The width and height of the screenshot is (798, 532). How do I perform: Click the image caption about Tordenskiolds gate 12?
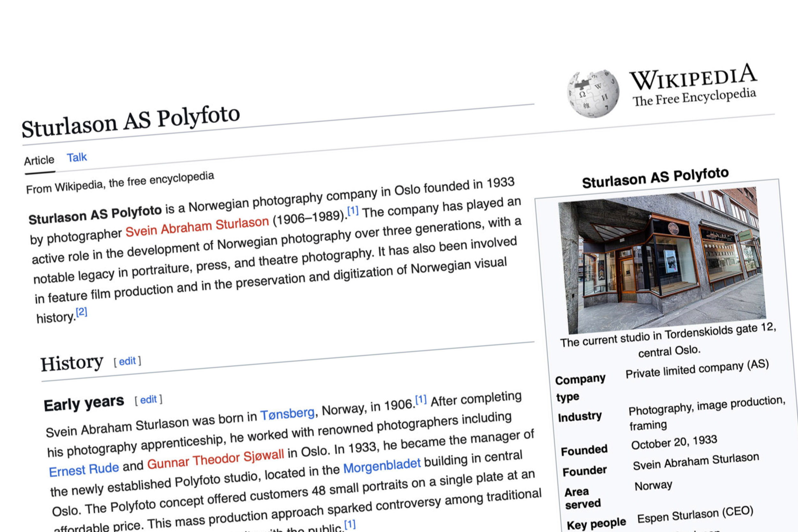668,340
